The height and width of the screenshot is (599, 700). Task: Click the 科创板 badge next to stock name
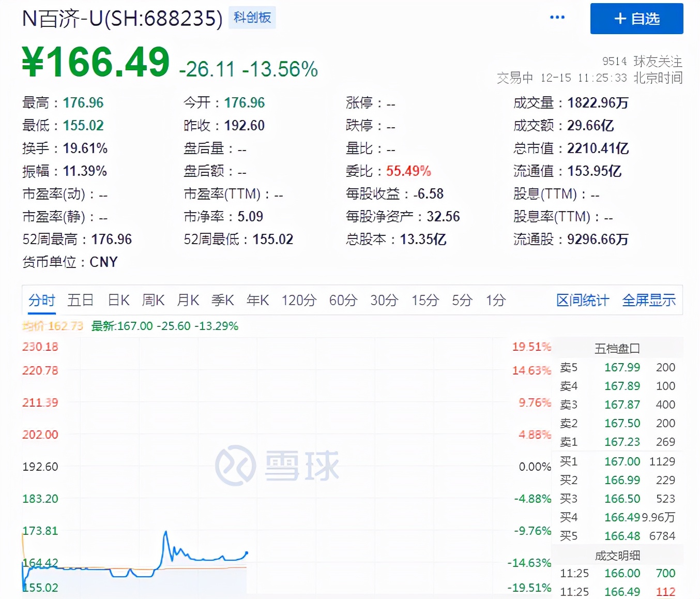pyautogui.click(x=252, y=18)
